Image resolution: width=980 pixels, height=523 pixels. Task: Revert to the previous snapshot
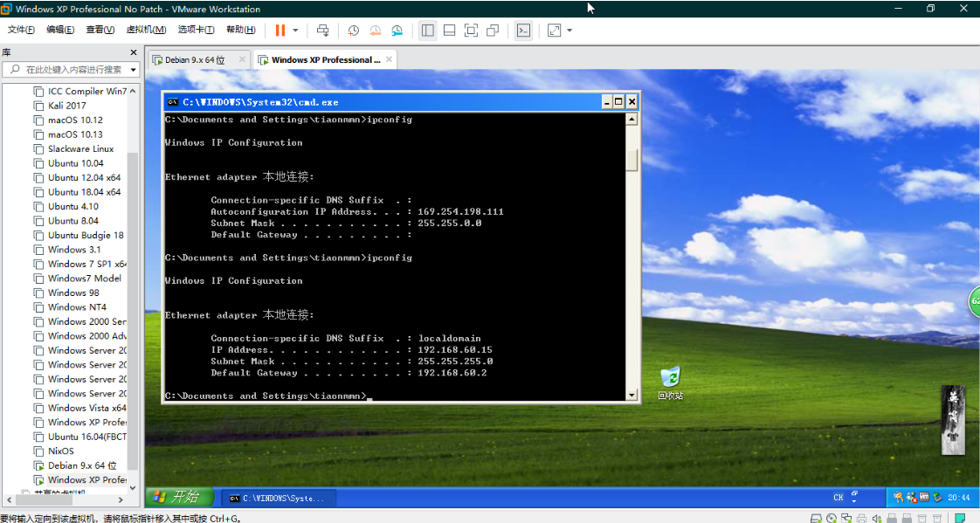[x=375, y=30]
